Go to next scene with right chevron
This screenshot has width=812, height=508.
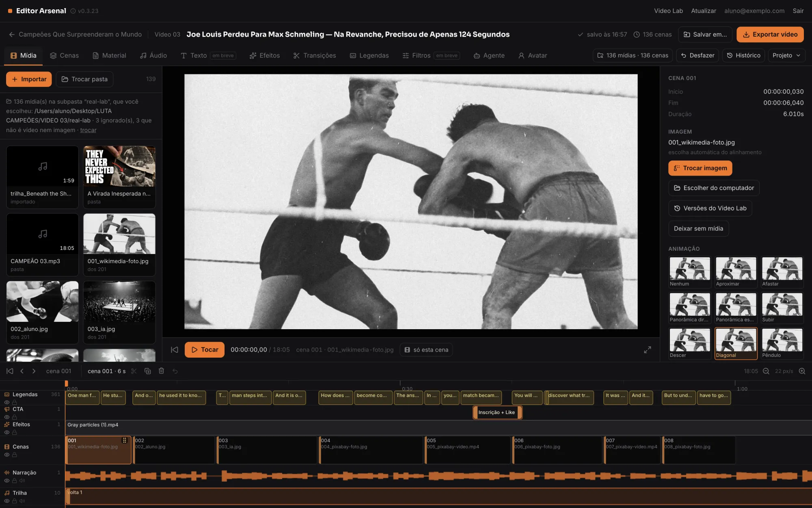pyautogui.click(x=34, y=371)
